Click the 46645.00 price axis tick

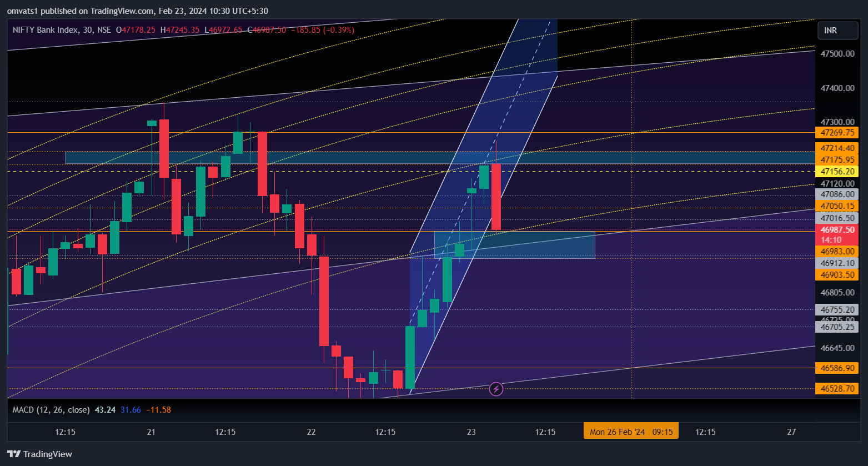pos(837,348)
